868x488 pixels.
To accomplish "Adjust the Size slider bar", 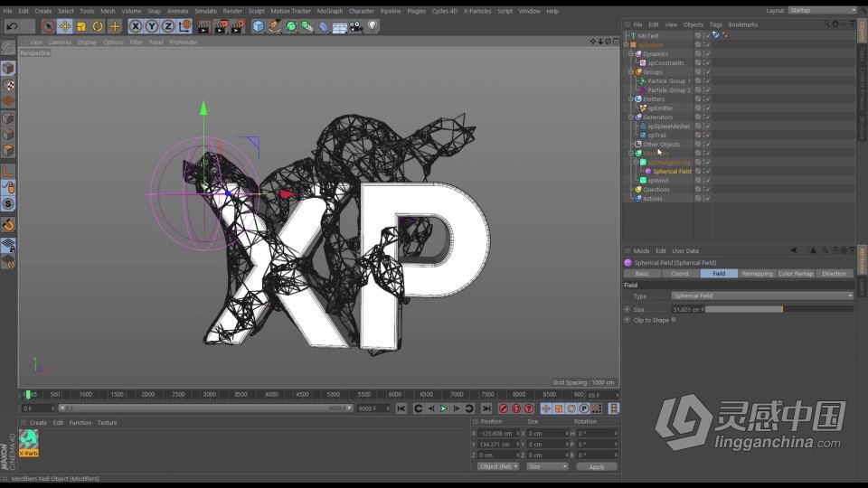I will 779,309.
